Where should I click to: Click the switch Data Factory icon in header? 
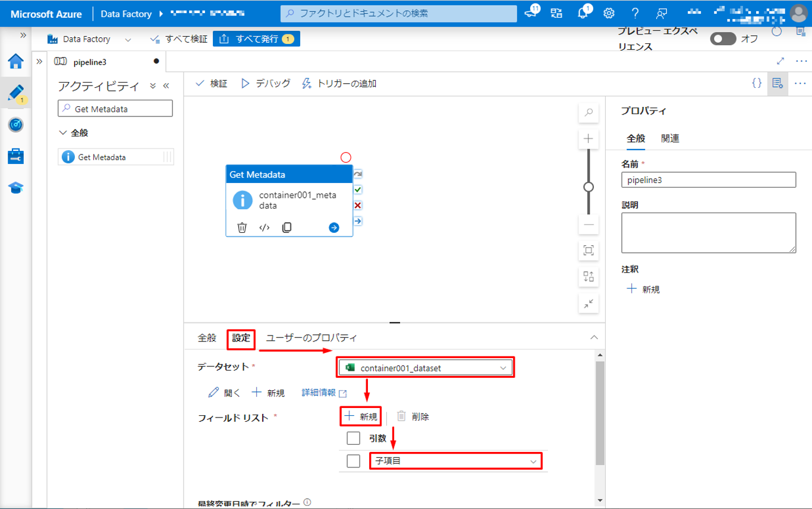(x=556, y=13)
